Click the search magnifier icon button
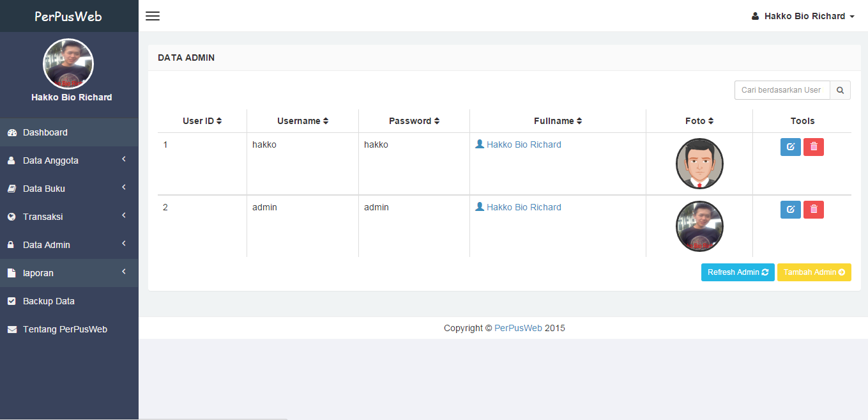Image resolution: width=868 pixels, height=420 pixels. (x=840, y=90)
